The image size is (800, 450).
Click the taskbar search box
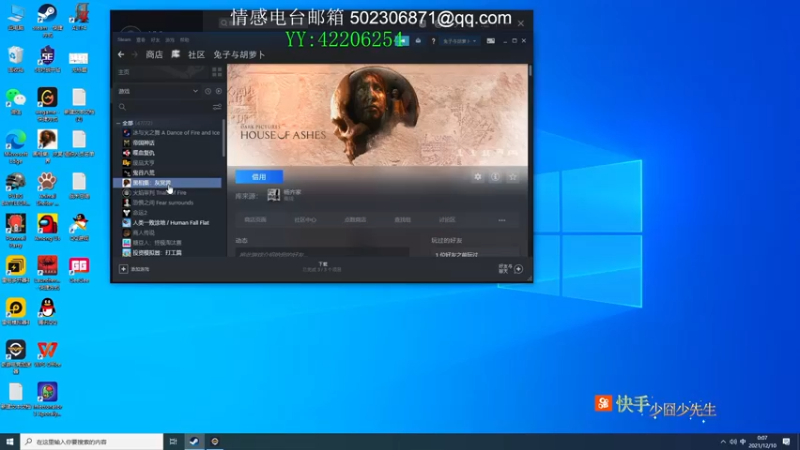click(92, 441)
